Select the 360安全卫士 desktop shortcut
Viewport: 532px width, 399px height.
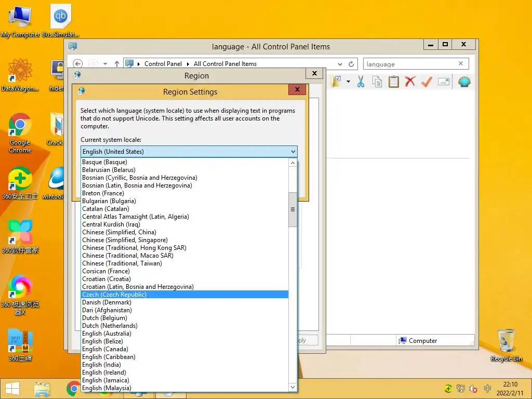tap(20, 183)
